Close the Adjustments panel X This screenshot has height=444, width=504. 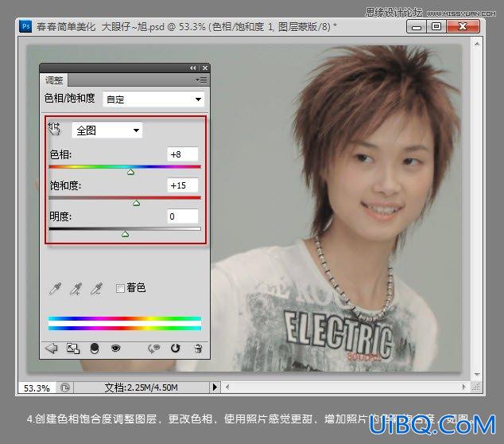click(205, 68)
